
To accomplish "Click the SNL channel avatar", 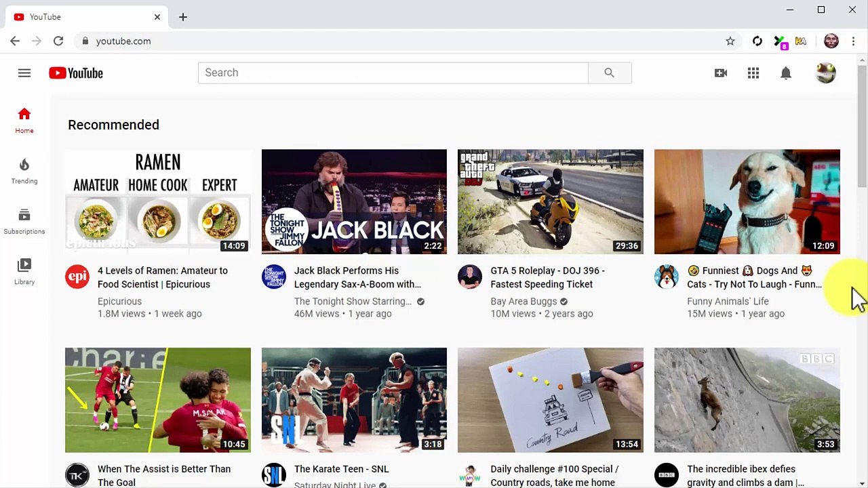I will [x=274, y=475].
